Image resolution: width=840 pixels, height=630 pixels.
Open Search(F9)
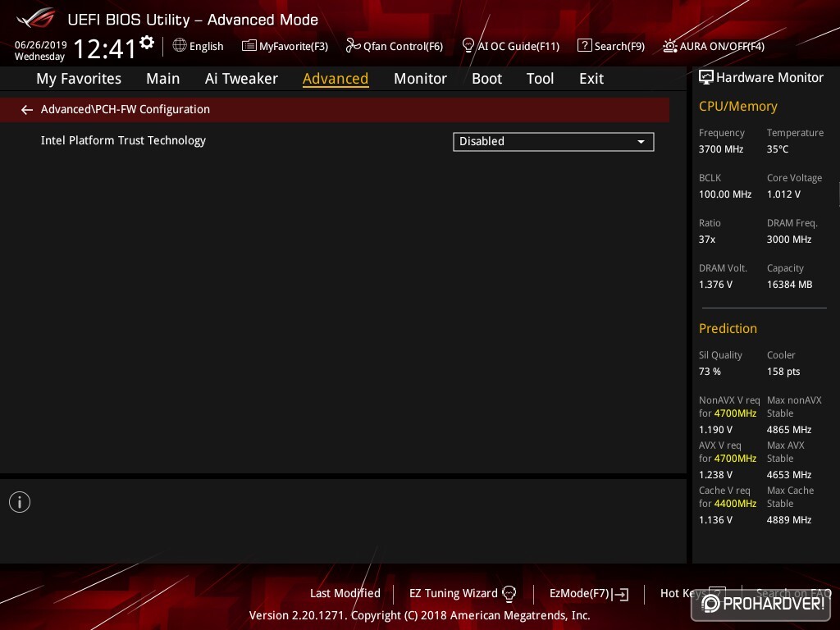(x=610, y=46)
